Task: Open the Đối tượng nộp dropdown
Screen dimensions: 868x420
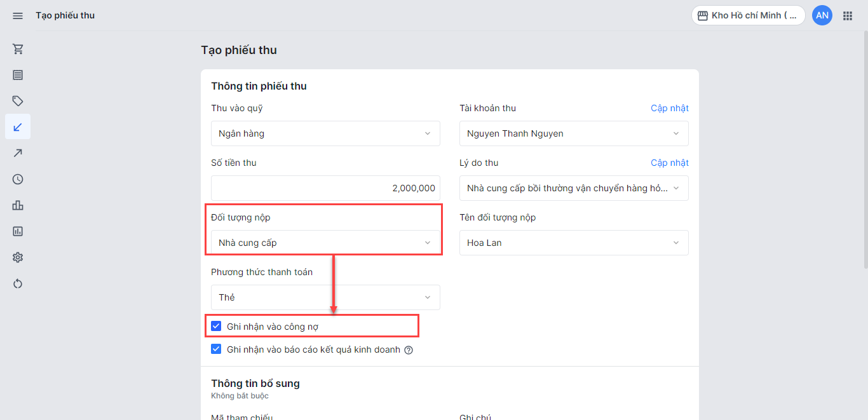Action: (x=325, y=243)
